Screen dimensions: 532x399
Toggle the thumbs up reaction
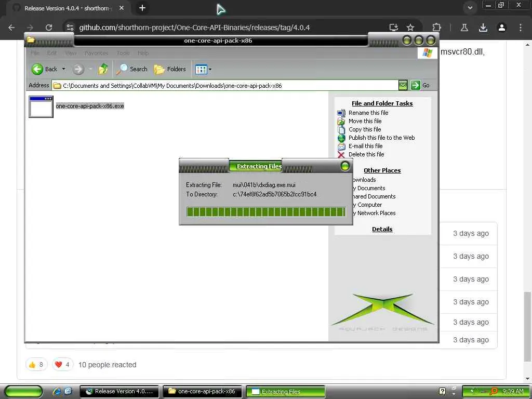[x=36, y=365]
